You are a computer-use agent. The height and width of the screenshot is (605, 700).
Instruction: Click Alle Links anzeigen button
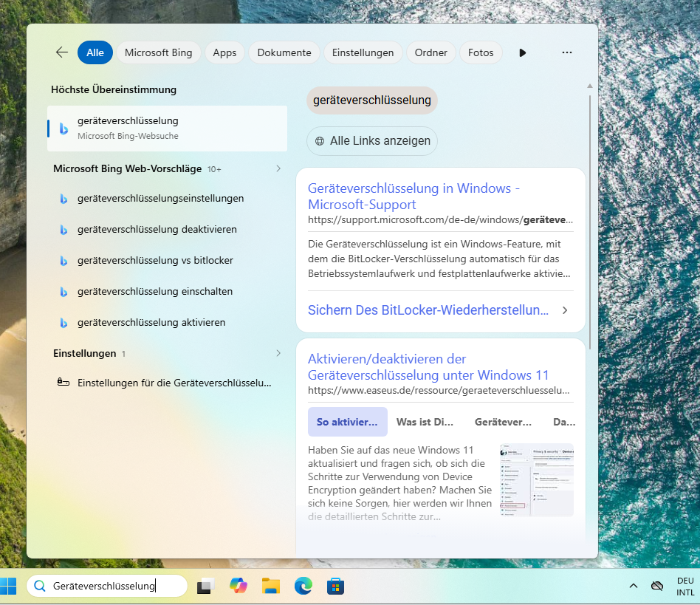[372, 141]
